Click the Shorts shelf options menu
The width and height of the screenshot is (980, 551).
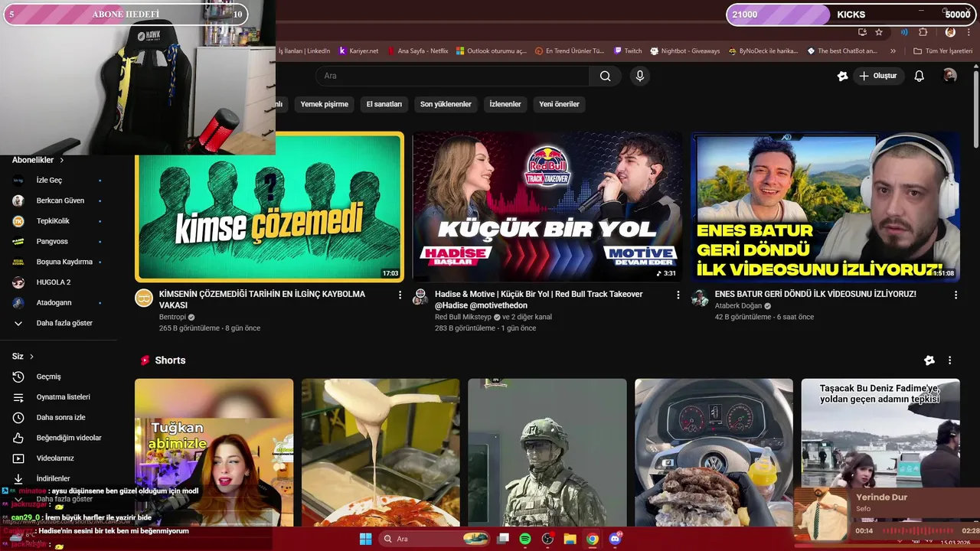point(949,360)
